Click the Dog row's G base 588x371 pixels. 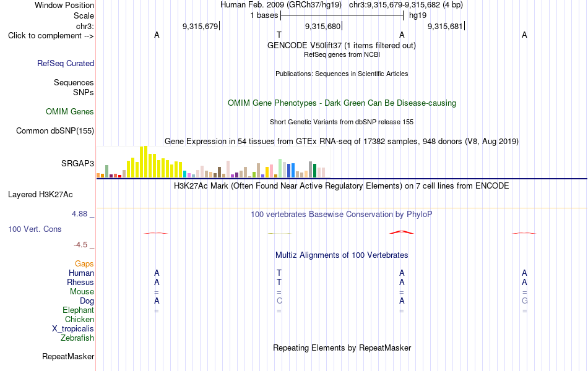pyautogui.click(x=525, y=301)
